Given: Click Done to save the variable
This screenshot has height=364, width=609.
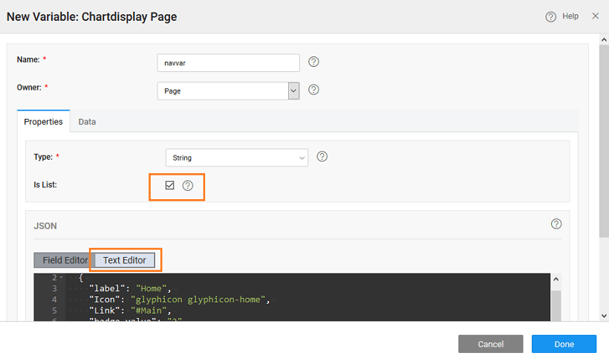Looking at the screenshot, I should pyautogui.click(x=563, y=344).
